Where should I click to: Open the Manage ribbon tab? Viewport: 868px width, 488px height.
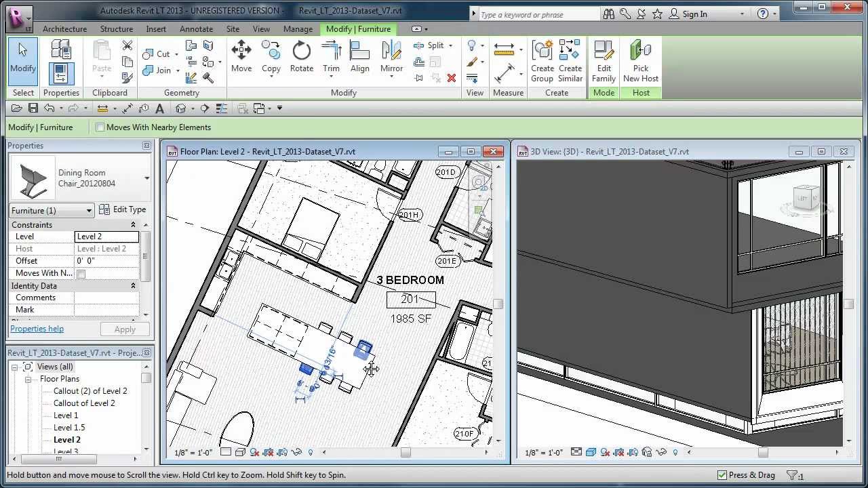[x=298, y=28]
